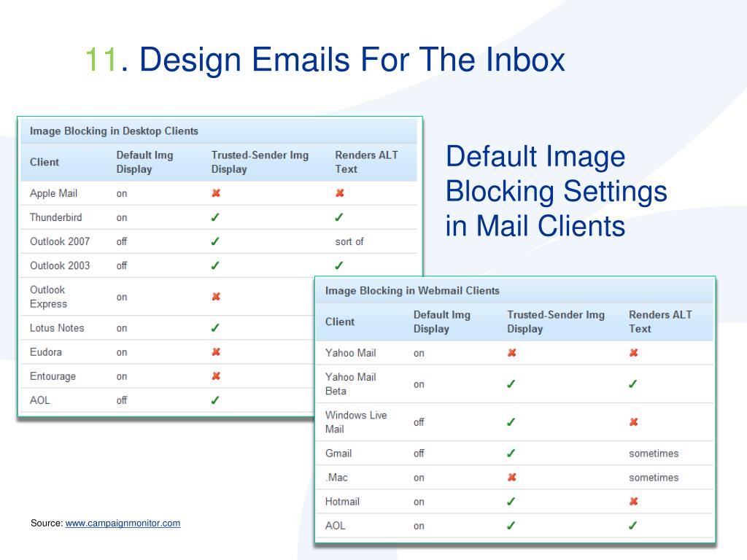Select the 'Outlook 2003' client name

60,265
